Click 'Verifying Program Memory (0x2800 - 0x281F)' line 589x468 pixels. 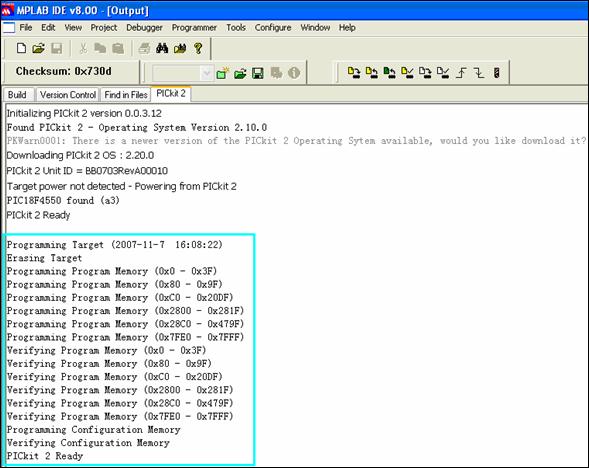click(x=120, y=390)
